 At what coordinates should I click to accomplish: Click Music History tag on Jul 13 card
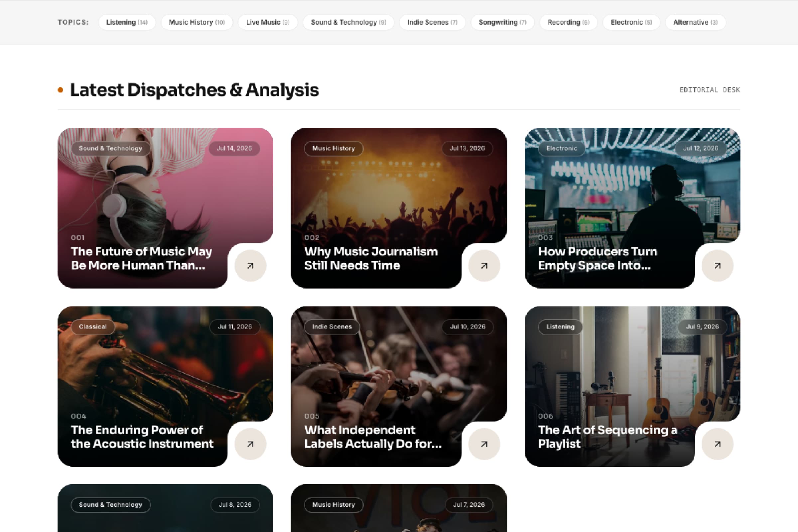click(333, 149)
